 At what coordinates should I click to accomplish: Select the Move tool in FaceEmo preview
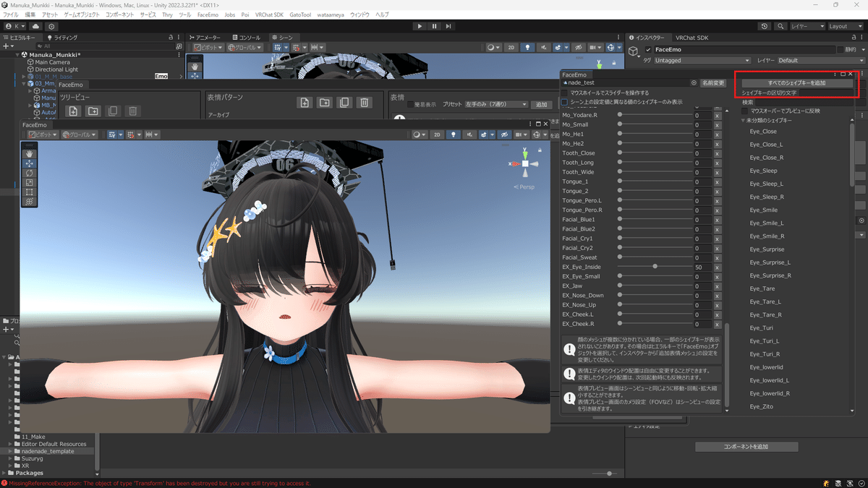[x=30, y=163]
